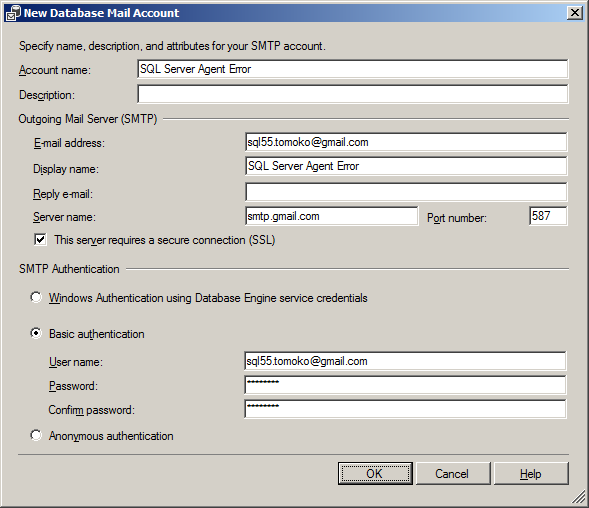Toggle the secure connection (SSL) checkbox
Screen dimensions: 589x508
pyautogui.click(x=40, y=239)
